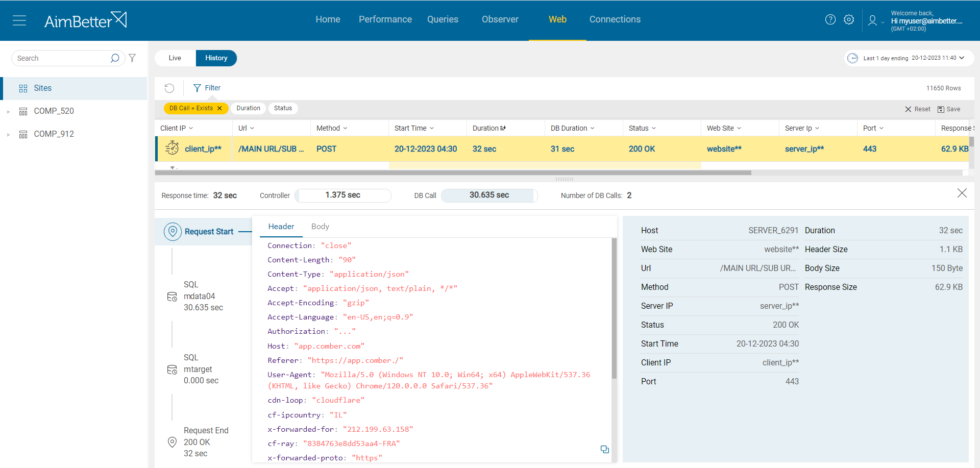Screen dimensions: 980x468
Task: Open the settings gear icon
Action: coord(849,19)
